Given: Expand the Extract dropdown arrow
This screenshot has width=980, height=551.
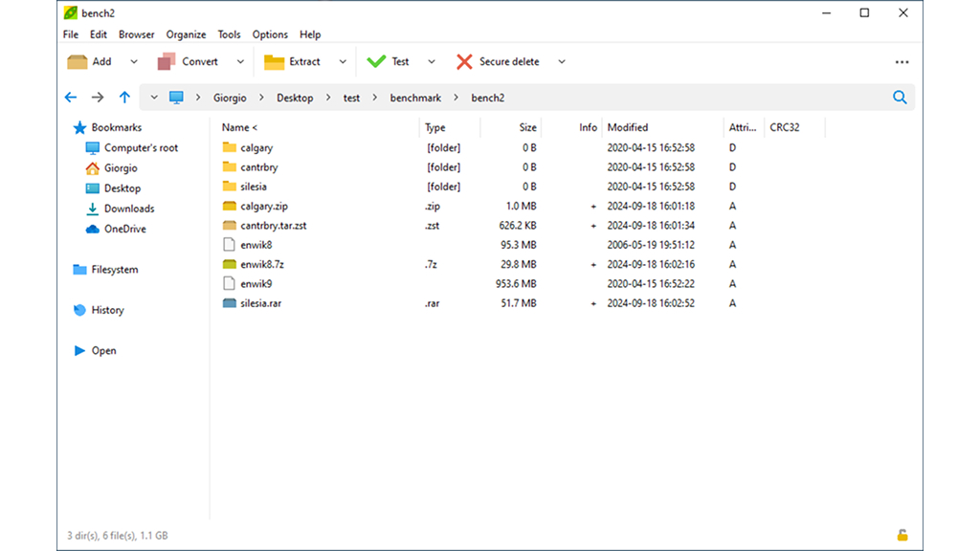Looking at the screenshot, I should (343, 62).
